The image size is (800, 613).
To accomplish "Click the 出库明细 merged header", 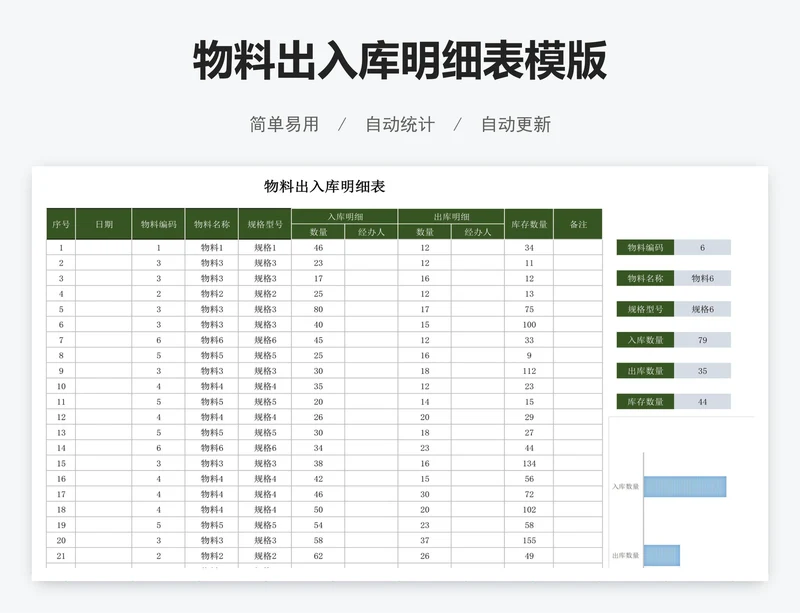I will [x=451, y=216].
